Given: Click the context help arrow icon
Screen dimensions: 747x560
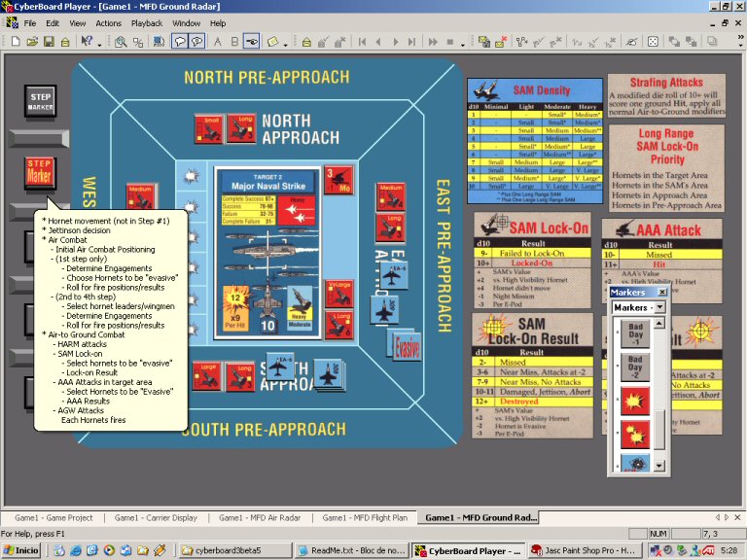Looking at the screenshot, I should [87, 42].
